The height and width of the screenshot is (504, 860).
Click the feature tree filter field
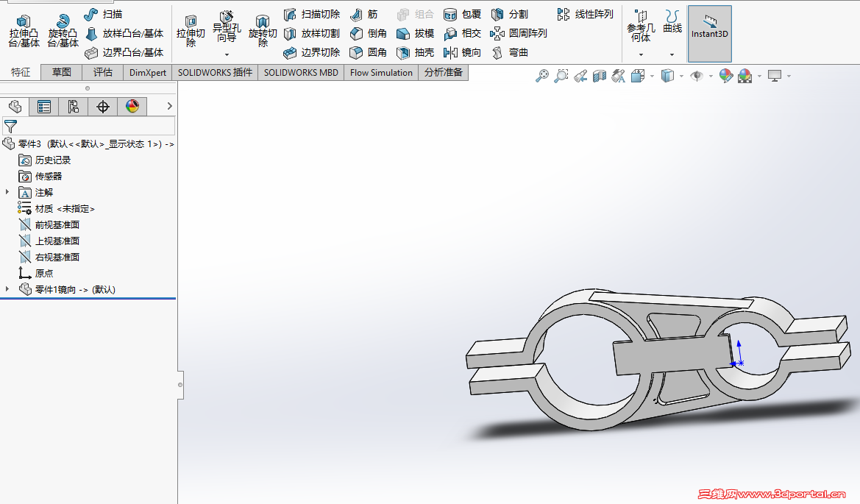(x=89, y=126)
